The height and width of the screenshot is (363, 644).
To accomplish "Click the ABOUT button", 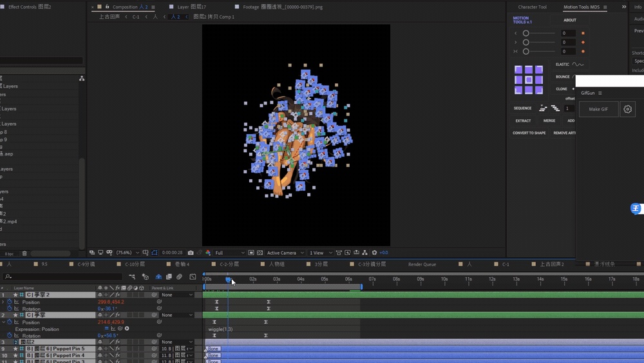I will click(x=570, y=20).
